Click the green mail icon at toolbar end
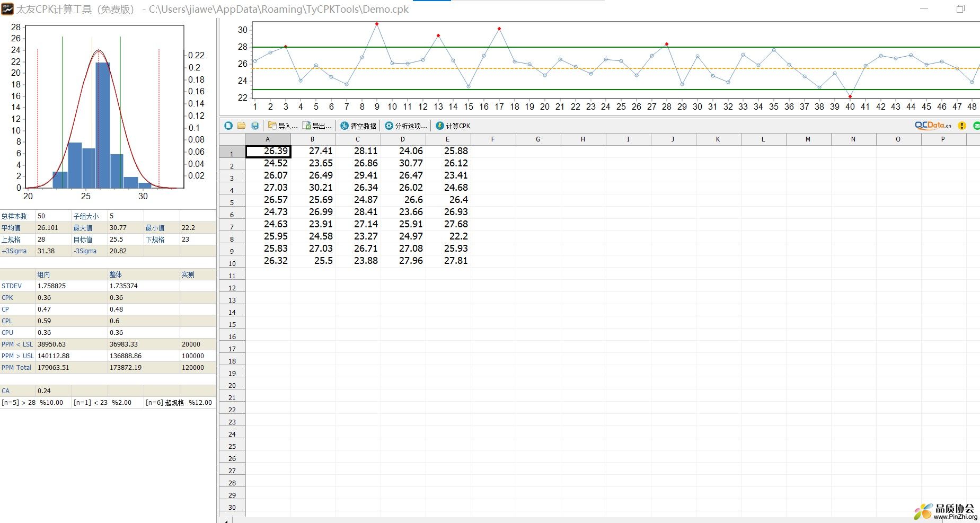Image resolution: width=980 pixels, height=523 pixels. pos(976,126)
